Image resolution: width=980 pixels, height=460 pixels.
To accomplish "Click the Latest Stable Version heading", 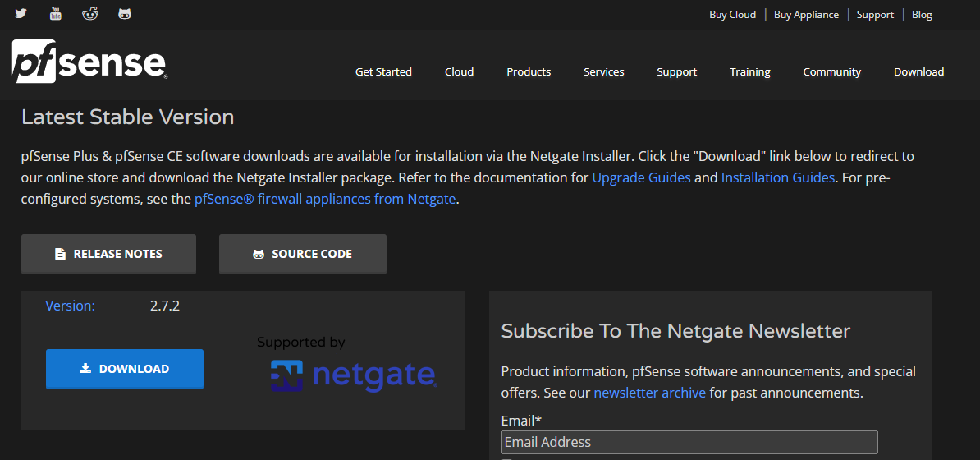I will click(127, 117).
